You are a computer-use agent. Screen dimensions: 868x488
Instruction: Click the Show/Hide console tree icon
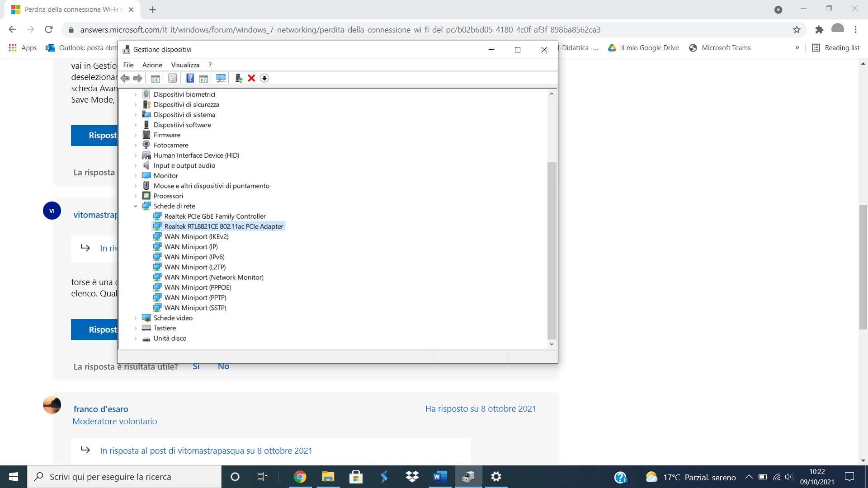click(155, 78)
